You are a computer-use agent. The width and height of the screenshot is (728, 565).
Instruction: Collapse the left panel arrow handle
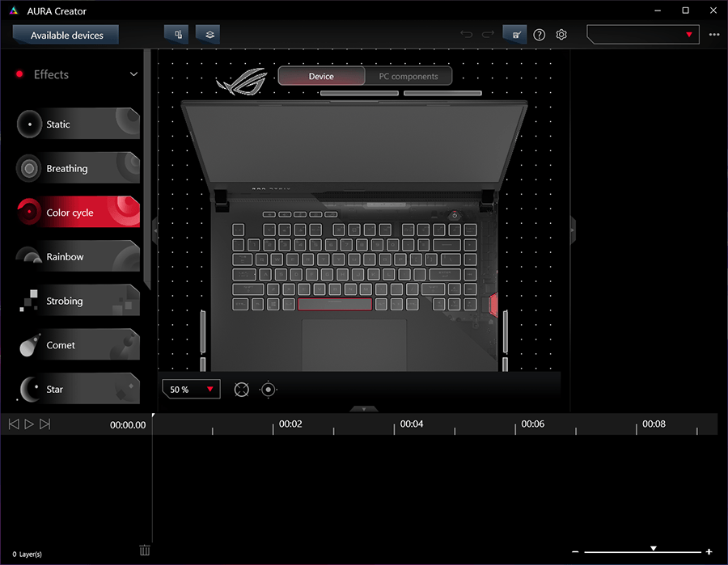coord(155,230)
